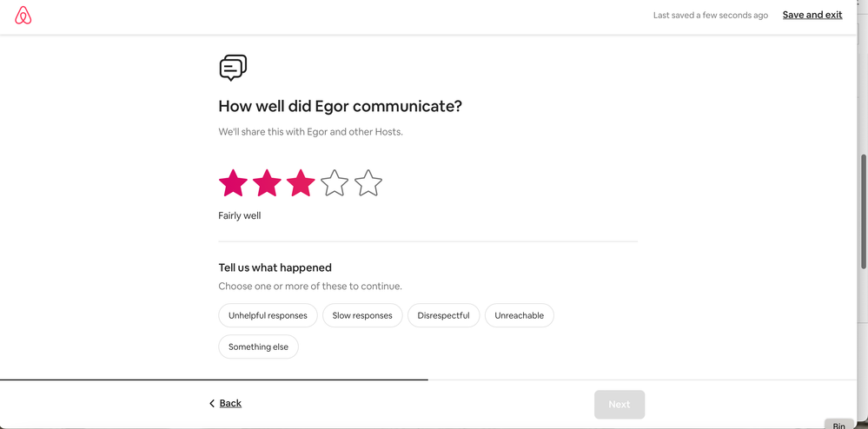Select the Unreachable option chip
Viewport: 868px width, 429px height.
519,315
